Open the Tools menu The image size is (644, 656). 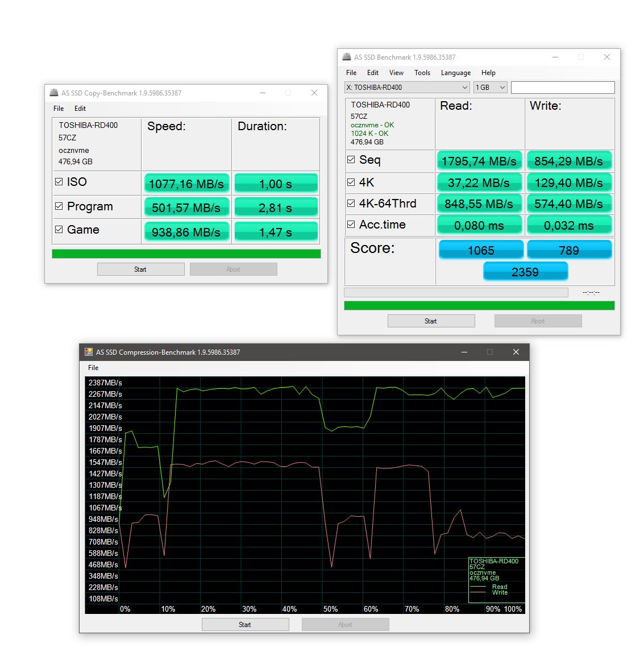tap(422, 72)
